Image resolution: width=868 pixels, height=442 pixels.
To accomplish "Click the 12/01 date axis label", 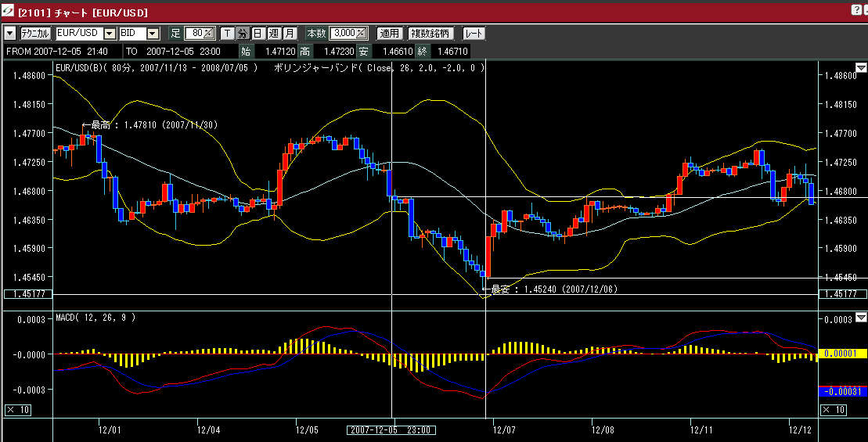I will (110, 429).
